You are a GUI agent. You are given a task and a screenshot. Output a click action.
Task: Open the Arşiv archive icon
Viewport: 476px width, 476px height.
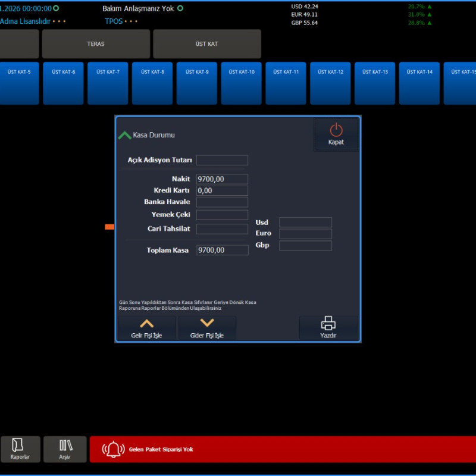65,445
